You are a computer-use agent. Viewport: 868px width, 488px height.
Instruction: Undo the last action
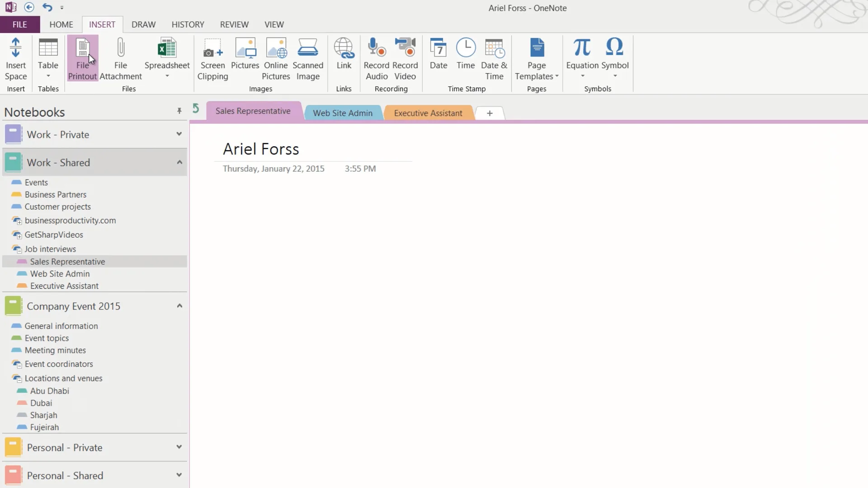click(x=47, y=7)
